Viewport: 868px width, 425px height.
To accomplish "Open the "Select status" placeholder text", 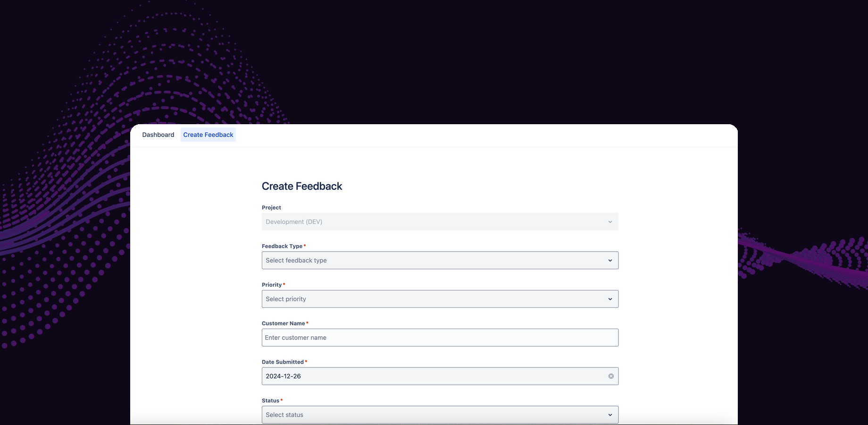I will [284, 415].
